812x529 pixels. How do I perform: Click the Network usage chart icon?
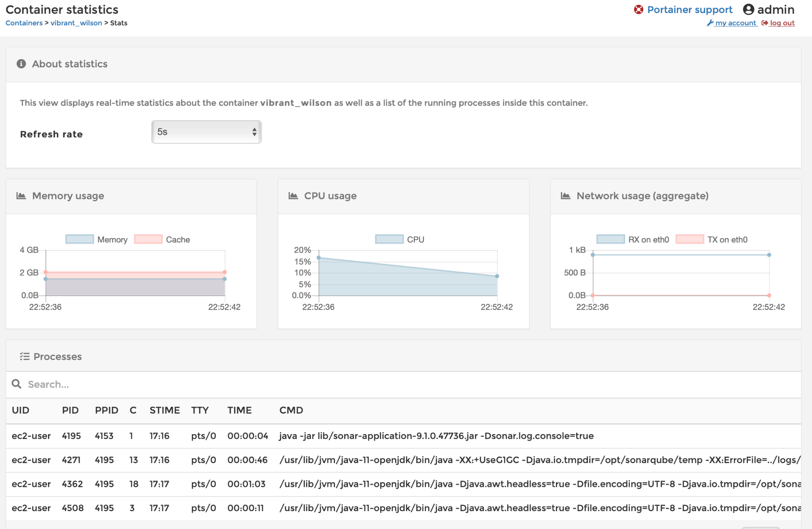565,196
